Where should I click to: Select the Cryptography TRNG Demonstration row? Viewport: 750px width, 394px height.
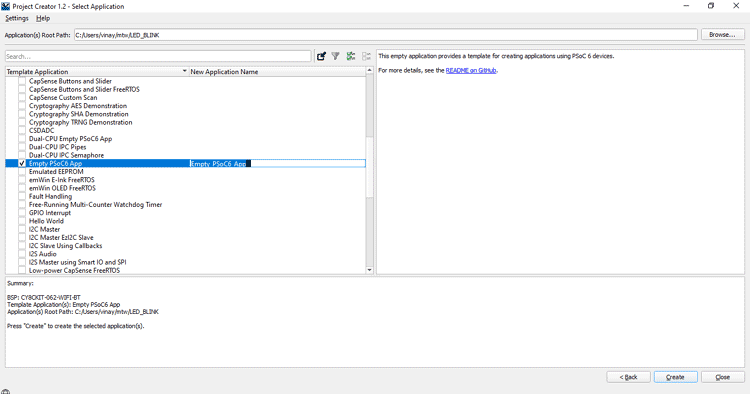(80, 122)
